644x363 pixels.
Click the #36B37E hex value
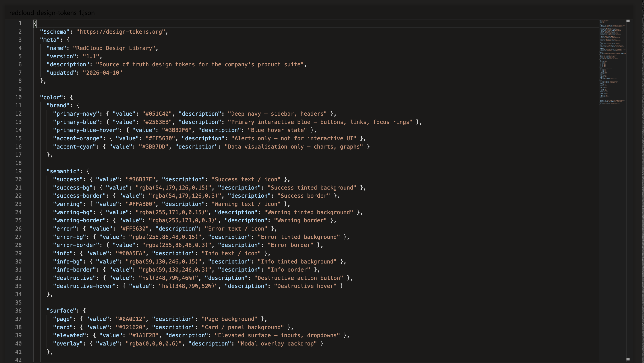(x=141, y=179)
